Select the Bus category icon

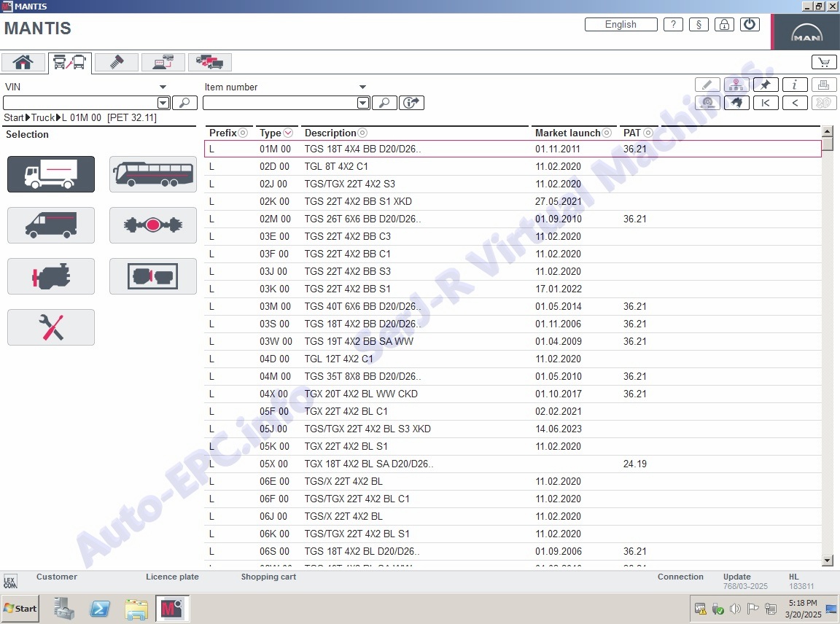[x=152, y=174]
